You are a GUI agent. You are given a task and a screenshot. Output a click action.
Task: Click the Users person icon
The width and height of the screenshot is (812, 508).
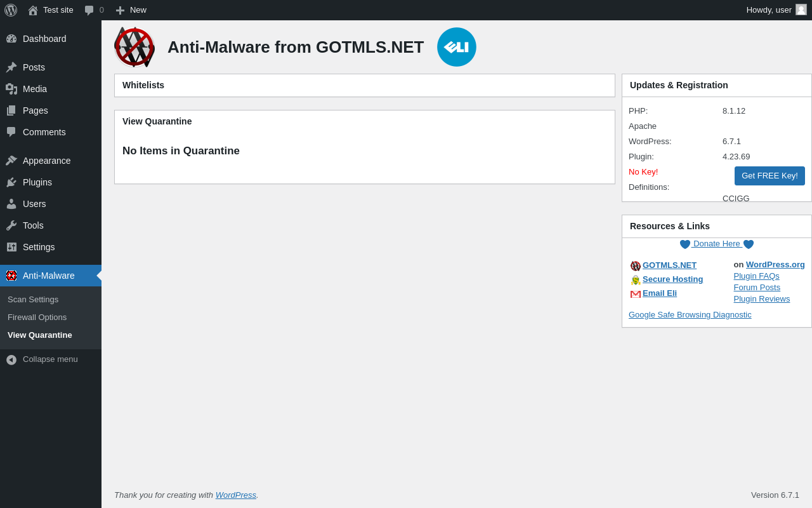[x=11, y=204]
